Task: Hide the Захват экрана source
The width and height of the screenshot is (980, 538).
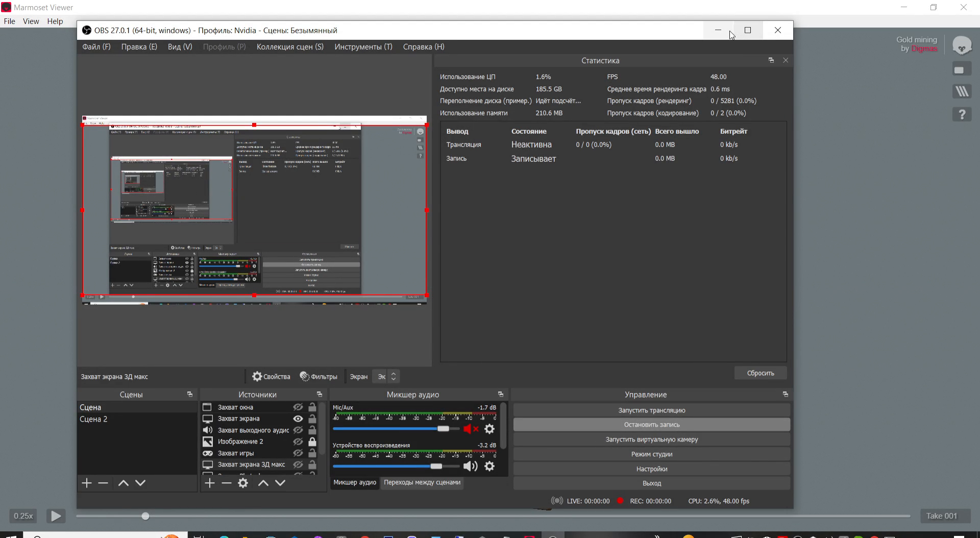Action: click(x=298, y=419)
